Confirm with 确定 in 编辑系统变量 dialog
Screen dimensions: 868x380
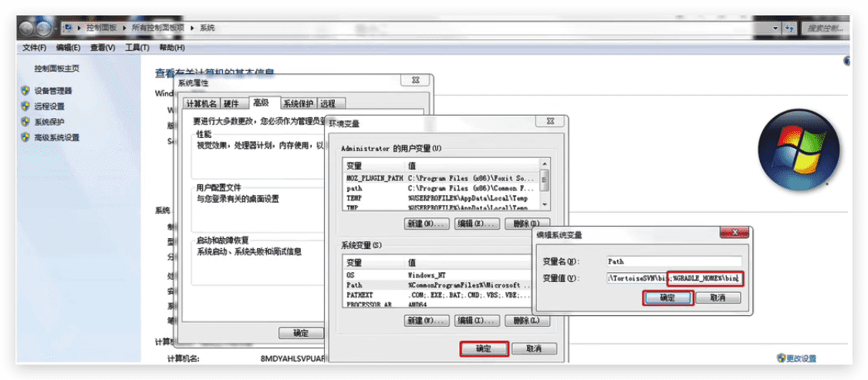667,298
